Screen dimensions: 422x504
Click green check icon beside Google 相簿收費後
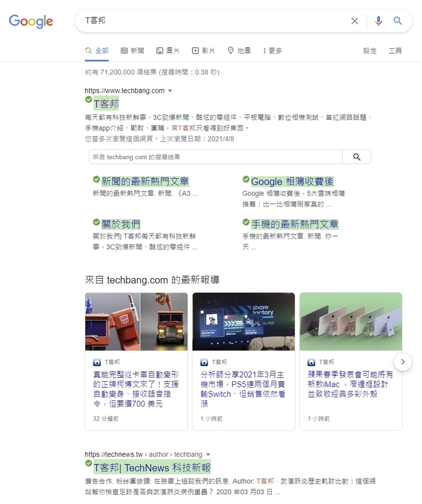click(246, 179)
